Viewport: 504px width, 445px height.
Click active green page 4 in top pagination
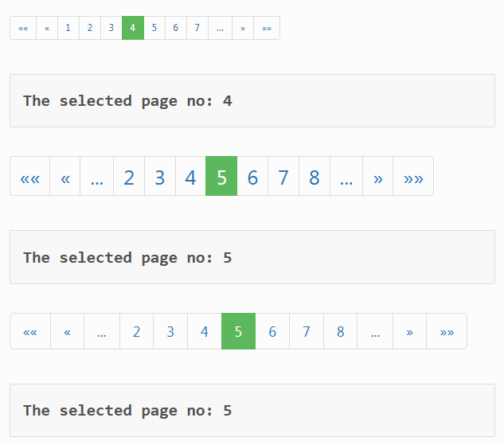coord(133,28)
